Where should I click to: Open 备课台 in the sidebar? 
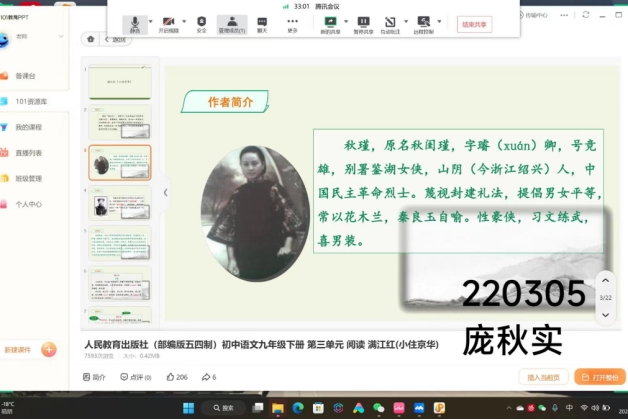(25, 76)
